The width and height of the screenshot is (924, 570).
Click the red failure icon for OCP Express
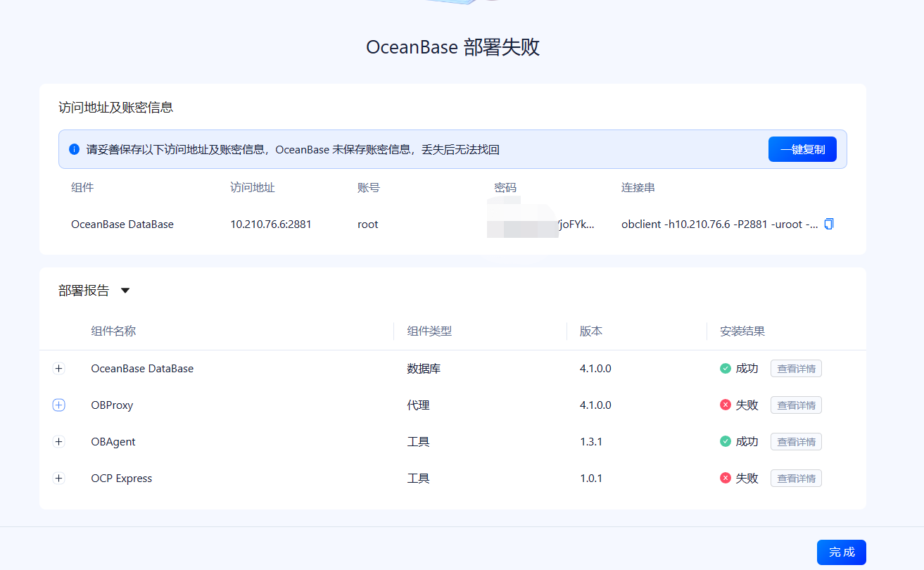point(726,478)
